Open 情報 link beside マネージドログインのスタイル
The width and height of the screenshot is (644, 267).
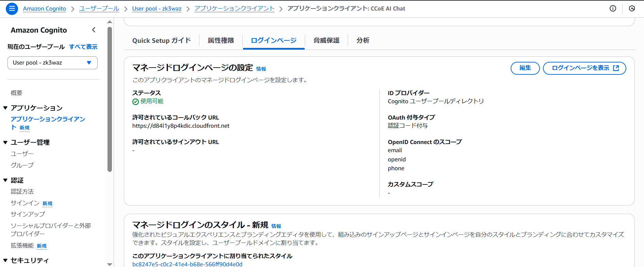[x=276, y=226]
